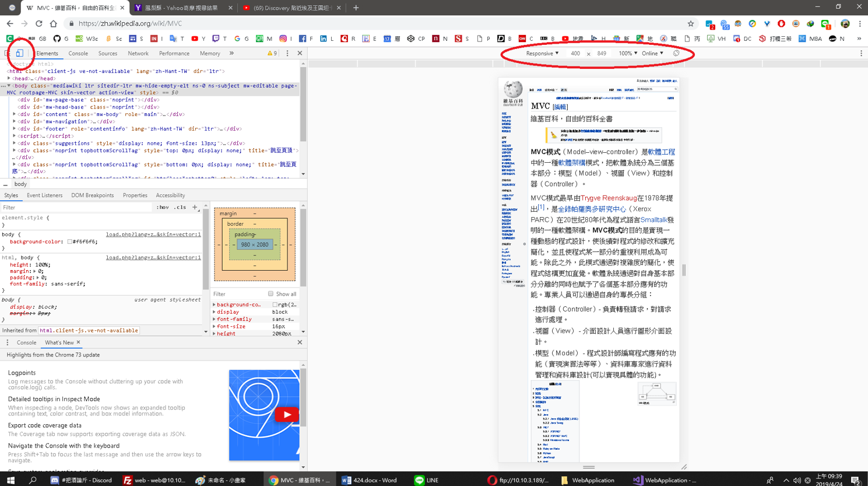This screenshot has width=868, height=486.
Task: Go back with the browser back arrow
Action: [x=10, y=23]
